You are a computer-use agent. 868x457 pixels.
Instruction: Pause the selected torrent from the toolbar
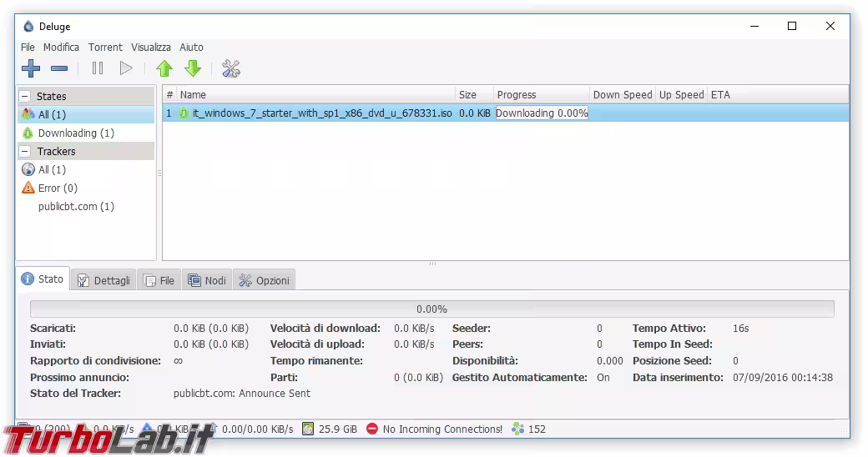point(98,68)
